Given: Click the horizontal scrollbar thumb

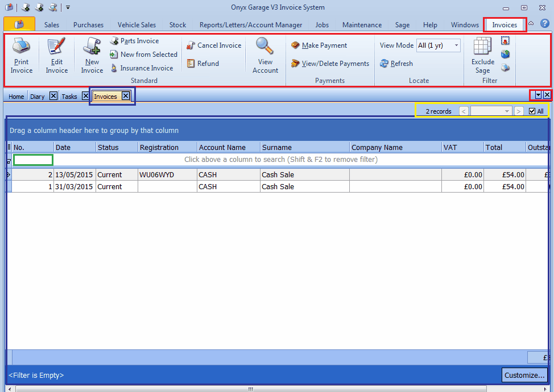Looking at the screenshot, I should (x=251, y=389).
